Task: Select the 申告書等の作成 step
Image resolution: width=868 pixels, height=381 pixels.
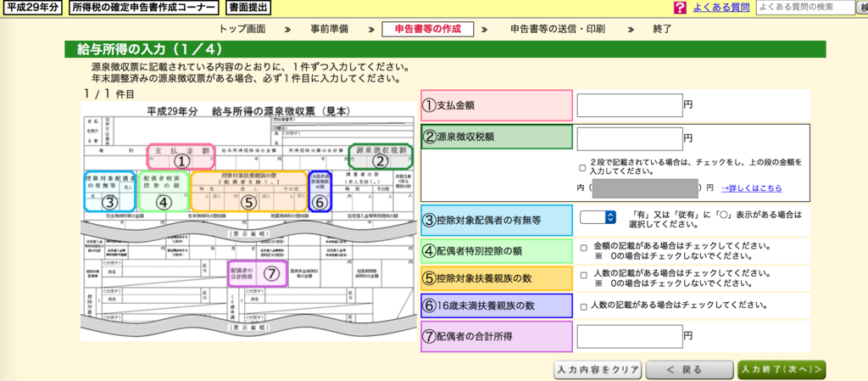Action: click(428, 30)
